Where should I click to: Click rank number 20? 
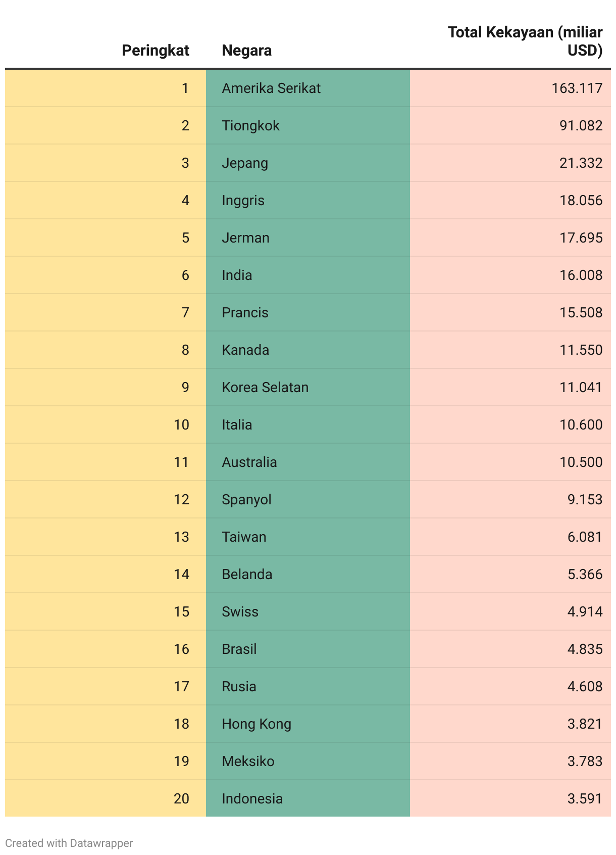[x=181, y=799]
